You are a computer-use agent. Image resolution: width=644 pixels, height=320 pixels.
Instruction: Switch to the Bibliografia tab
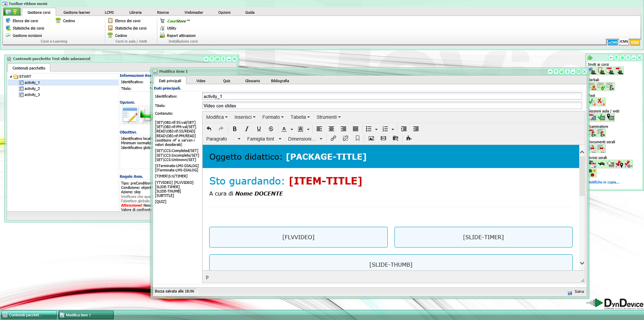280,81
